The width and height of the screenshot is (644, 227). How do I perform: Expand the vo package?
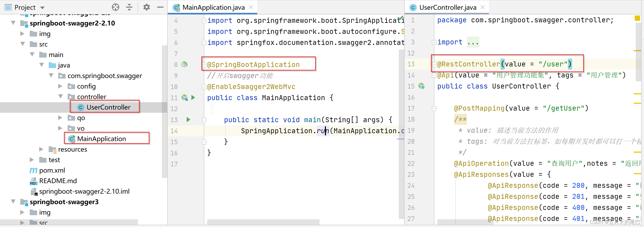(x=60, y=128)
